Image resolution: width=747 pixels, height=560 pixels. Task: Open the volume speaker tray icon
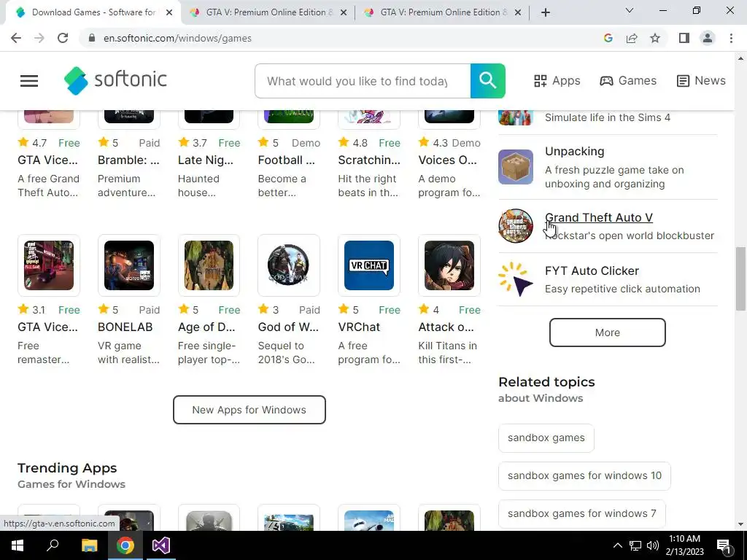(653, 545)
